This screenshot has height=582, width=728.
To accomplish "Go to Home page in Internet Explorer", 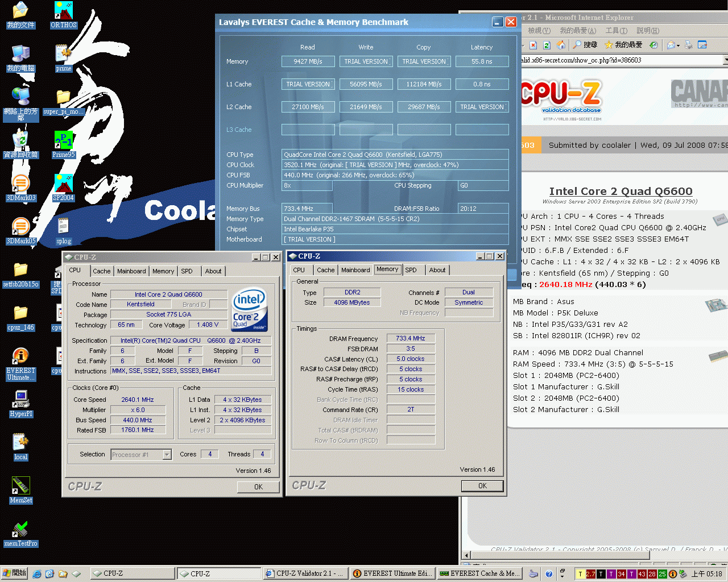I will point(561,45).
